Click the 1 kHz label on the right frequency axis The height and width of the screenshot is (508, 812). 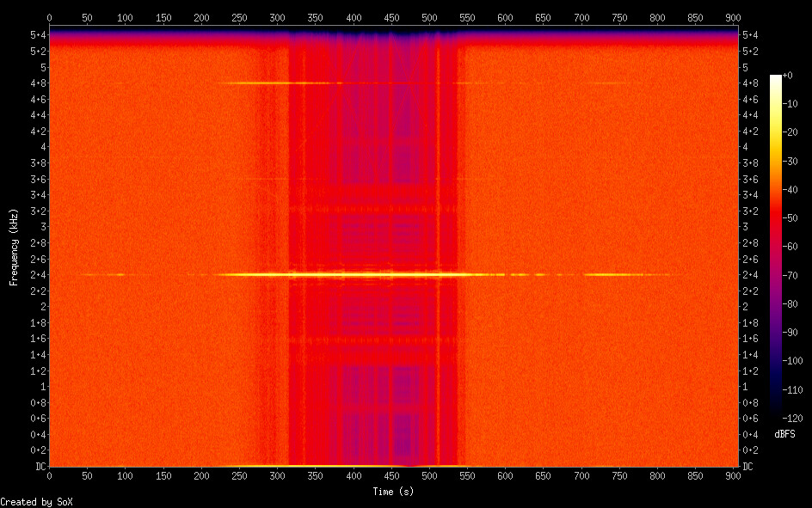tap(748, 387)
